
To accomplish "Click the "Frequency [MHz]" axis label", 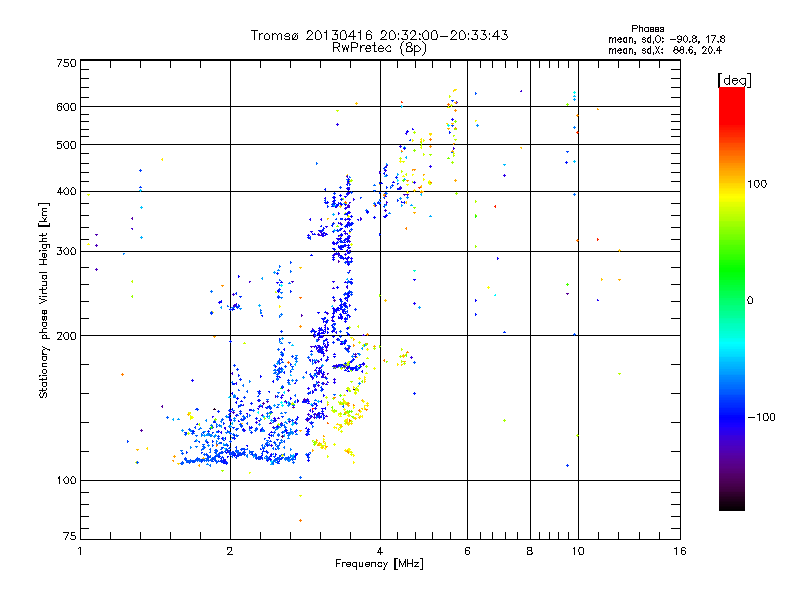I will tap(379, 564).
